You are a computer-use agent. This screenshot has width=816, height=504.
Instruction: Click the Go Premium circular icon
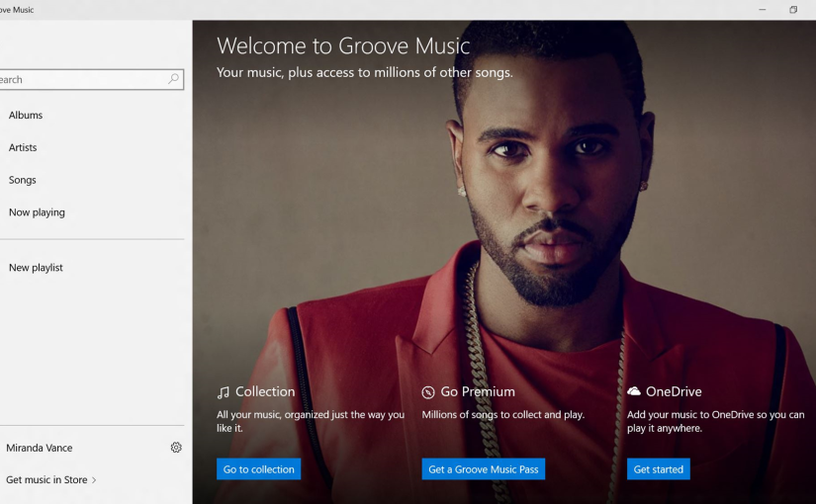(x=428, y=392)
